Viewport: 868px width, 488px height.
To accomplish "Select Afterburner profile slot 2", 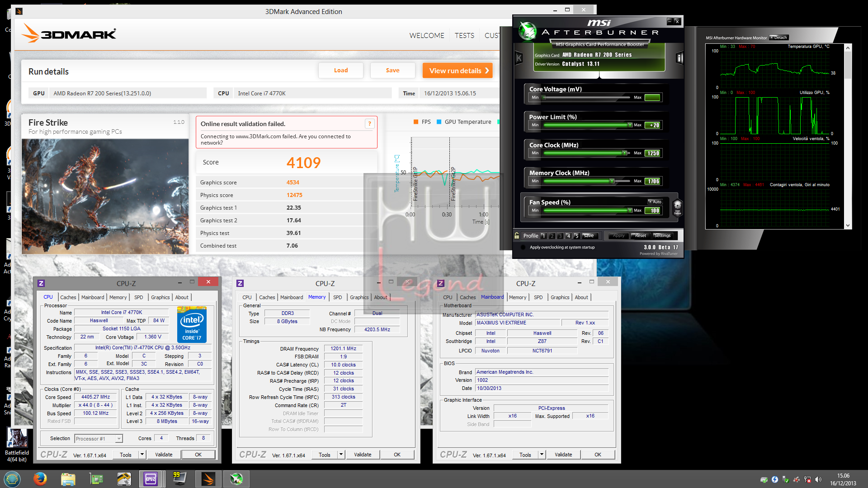I will [552, 236].
